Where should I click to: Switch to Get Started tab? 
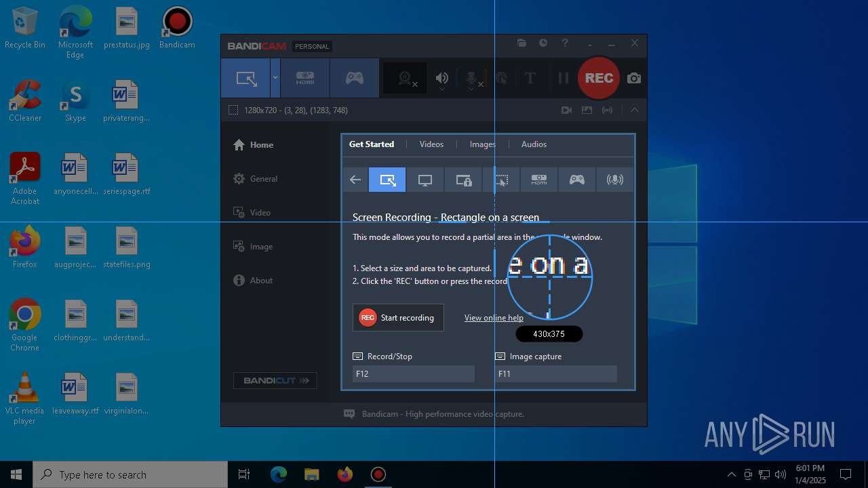(372, 144)
